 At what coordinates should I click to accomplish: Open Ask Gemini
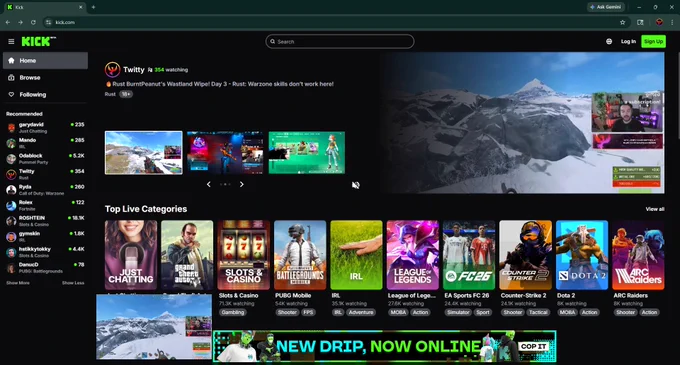pos(606,7)
